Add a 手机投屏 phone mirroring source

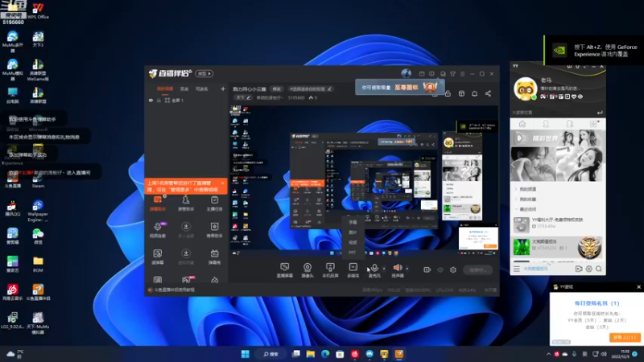330,270
